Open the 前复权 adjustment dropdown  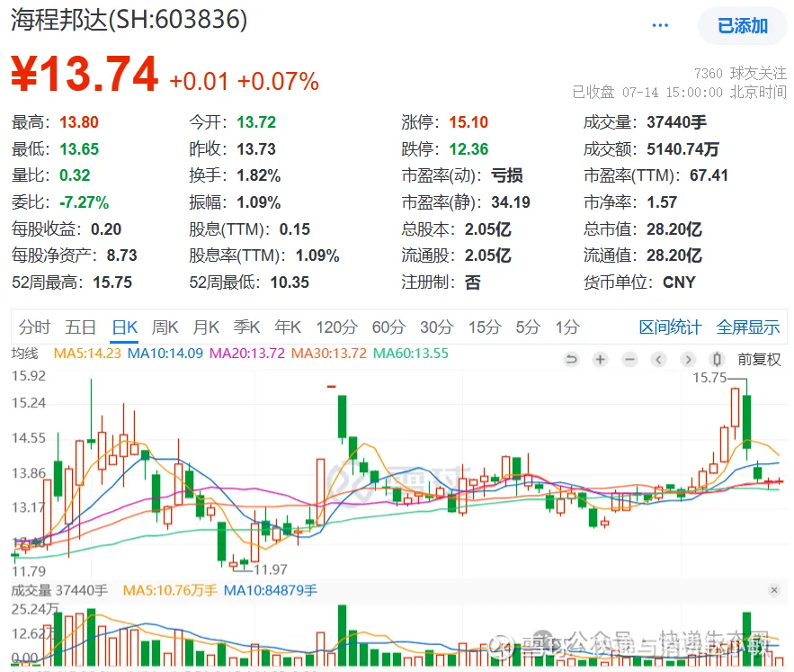(759, 360)
